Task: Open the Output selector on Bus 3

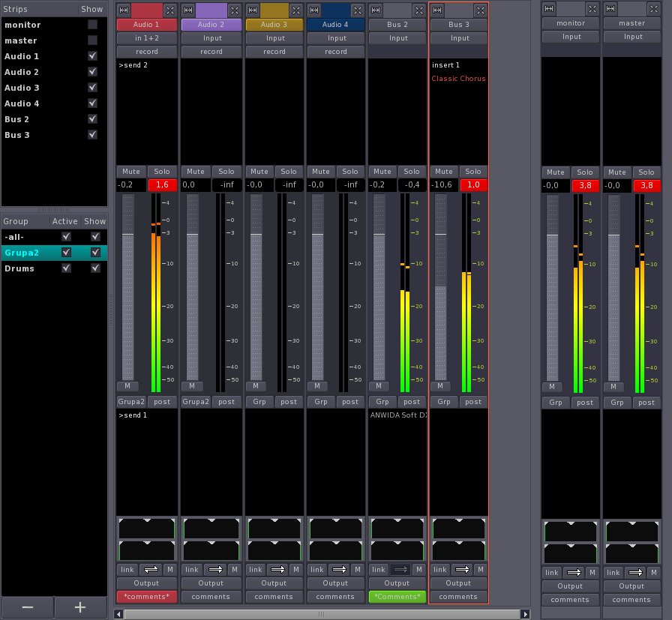Action: click(x=458, y=583)
